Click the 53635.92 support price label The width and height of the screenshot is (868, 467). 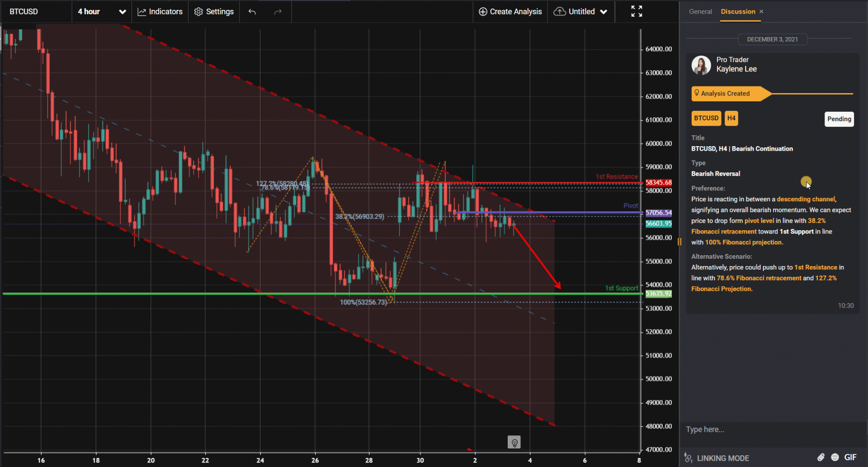click(x=658, y=294)
